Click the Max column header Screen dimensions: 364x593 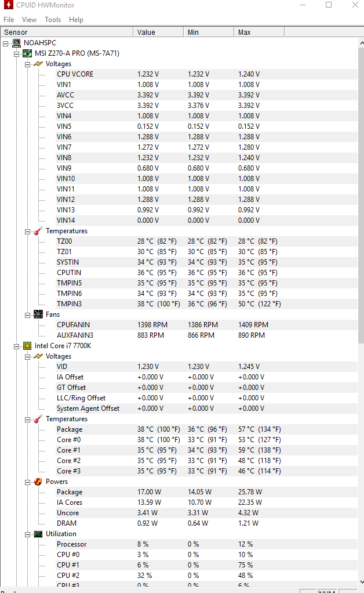[259, 32]
